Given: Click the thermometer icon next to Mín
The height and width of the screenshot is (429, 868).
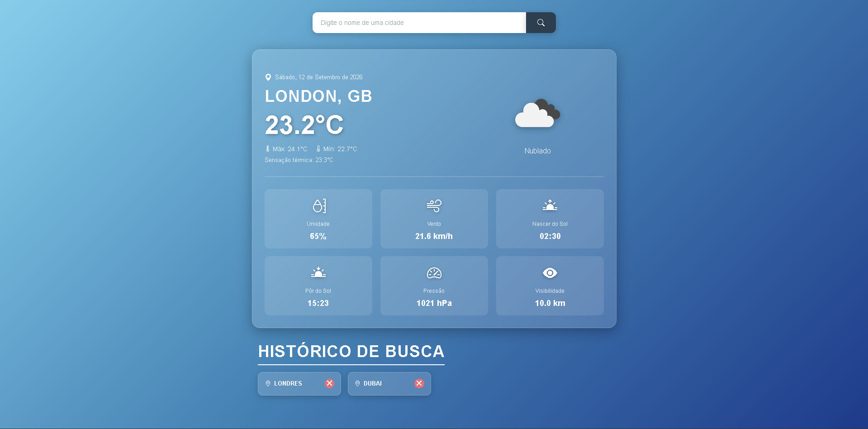Looking at the screenshot, I should point(318,148).
